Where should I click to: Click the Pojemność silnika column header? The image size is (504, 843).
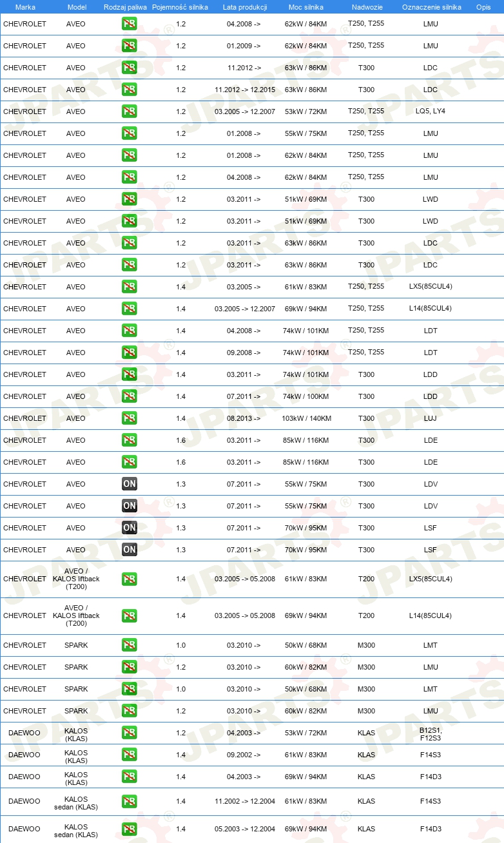[x=180, y=7]
